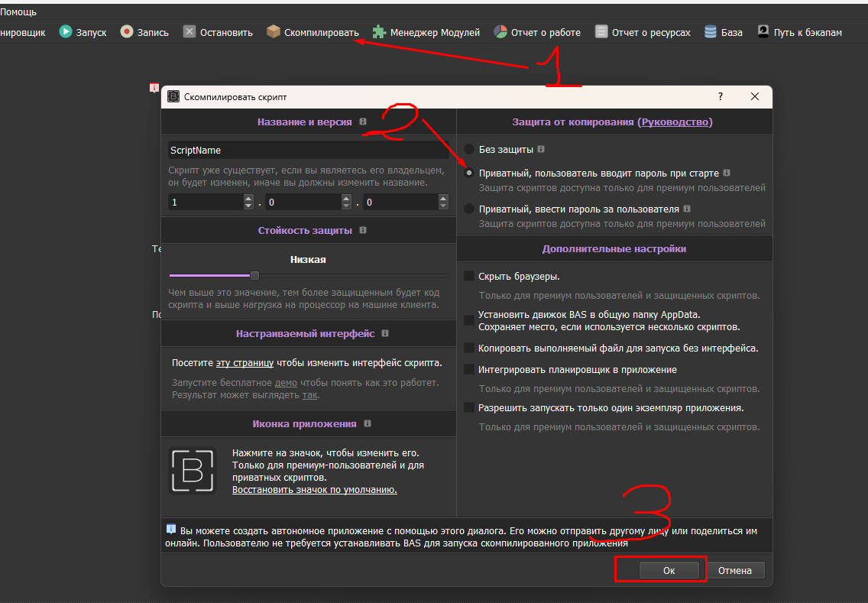Viewport: 868px width, 603px height.
Task: Open Менеджер Модулей puzzle icon
Action: (x=379, y=32)
